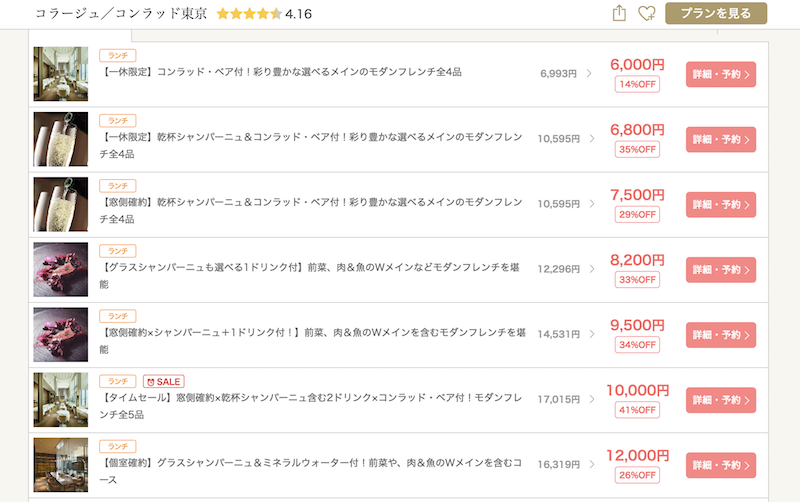Click the 6,800円 price

coord(637,130)
